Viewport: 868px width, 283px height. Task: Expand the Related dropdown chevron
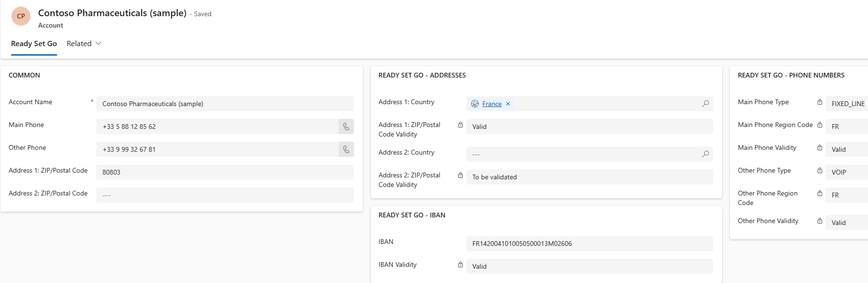coord(99,43)
